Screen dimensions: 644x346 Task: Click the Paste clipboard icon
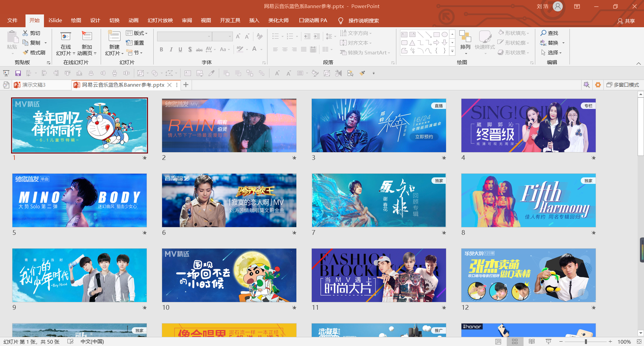[x=12, y=37]
